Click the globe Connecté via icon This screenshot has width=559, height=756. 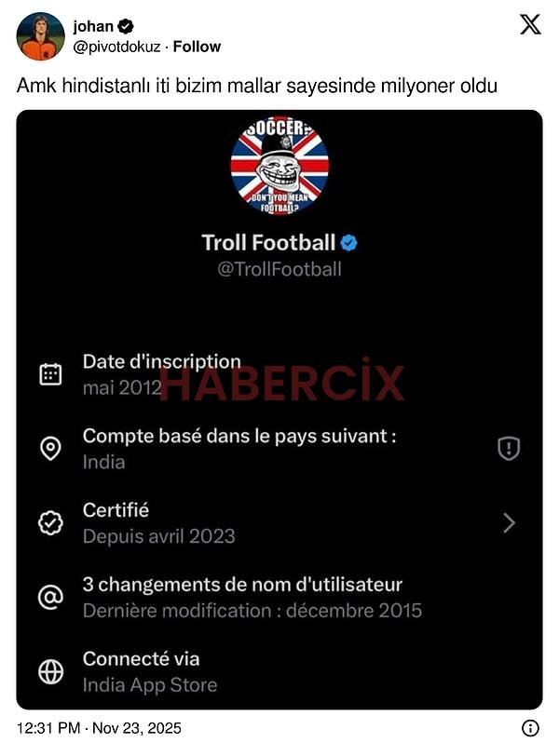tap(50, 671)
